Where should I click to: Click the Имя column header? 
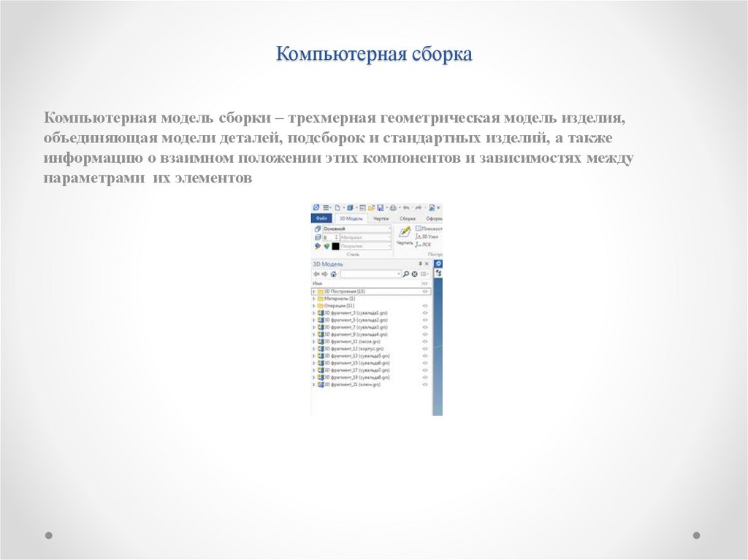coord(317,283)
